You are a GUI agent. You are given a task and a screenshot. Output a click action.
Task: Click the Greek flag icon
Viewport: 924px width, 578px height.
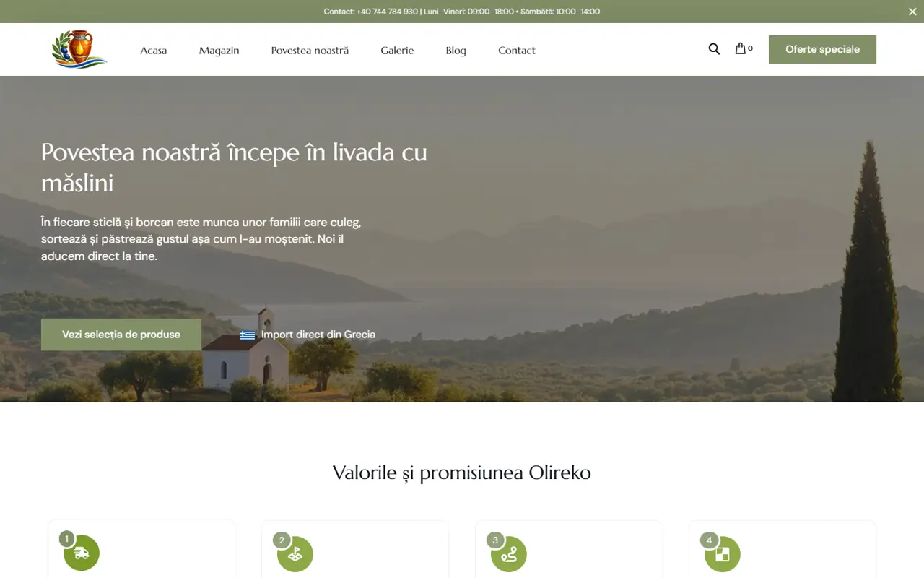(248, 335)
